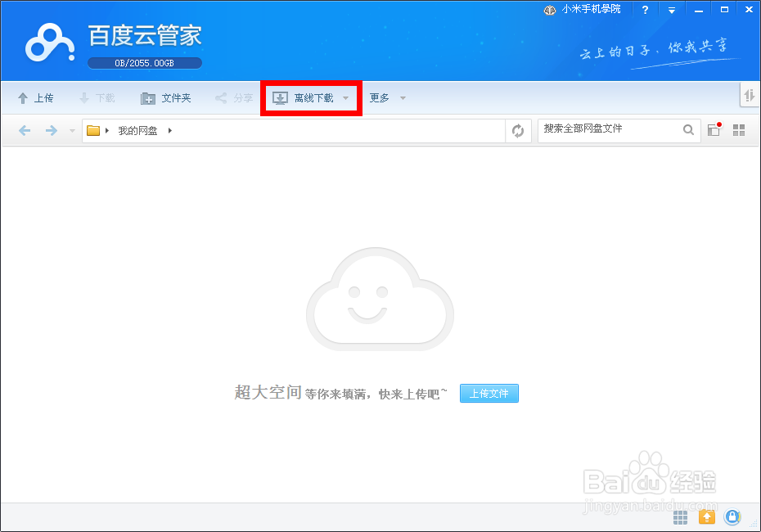The image size is (761, 532).
Task: Expand the 更多 dropdown arrow
Action: click(x=403, y=98)
